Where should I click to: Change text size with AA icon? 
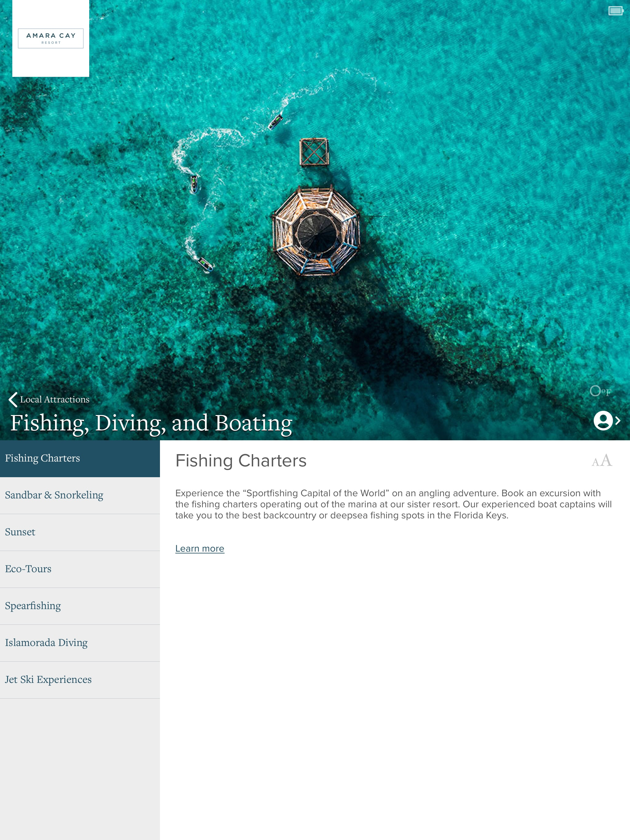coord(602,461)
